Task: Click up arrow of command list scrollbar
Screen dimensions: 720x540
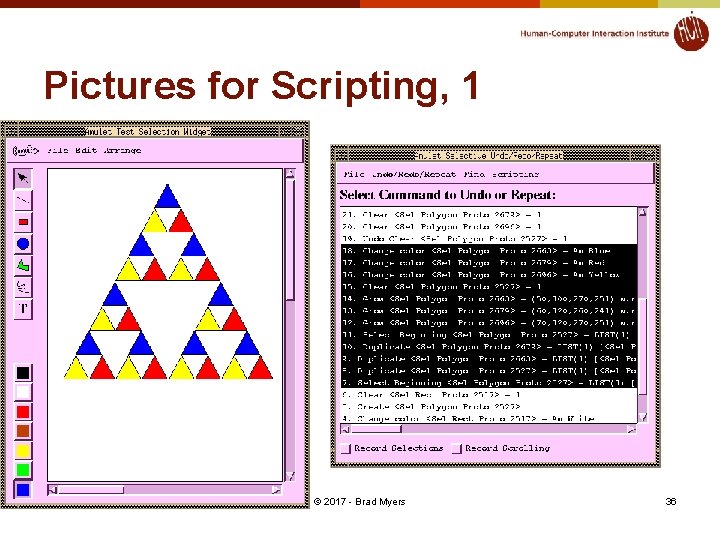Action: [643, 212]
